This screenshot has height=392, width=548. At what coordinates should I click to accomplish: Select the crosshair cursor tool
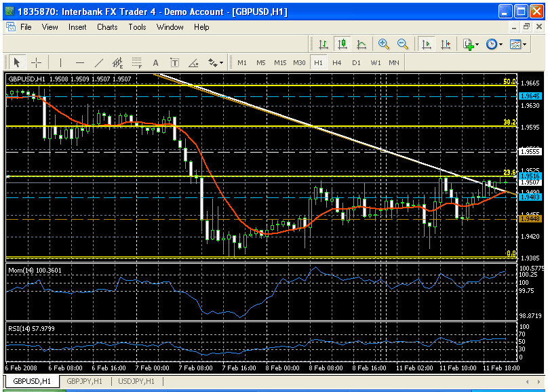point(36,62)
